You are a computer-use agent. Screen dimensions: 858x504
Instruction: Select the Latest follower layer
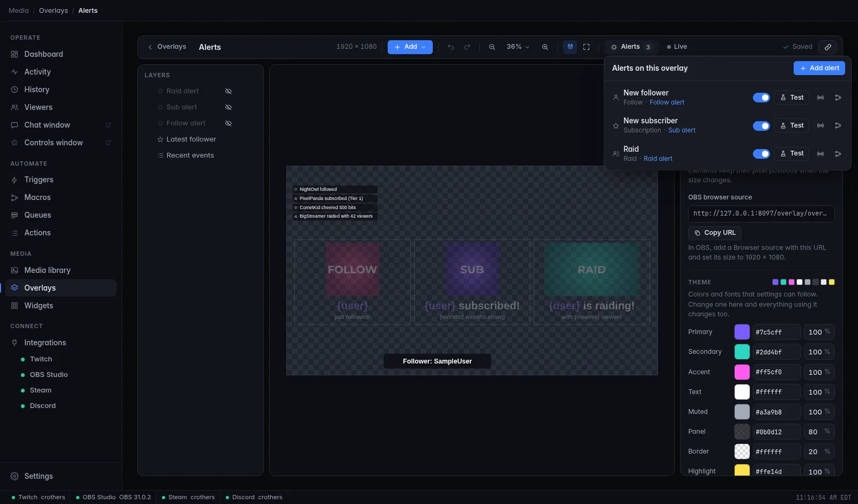[x=191, y=139]
